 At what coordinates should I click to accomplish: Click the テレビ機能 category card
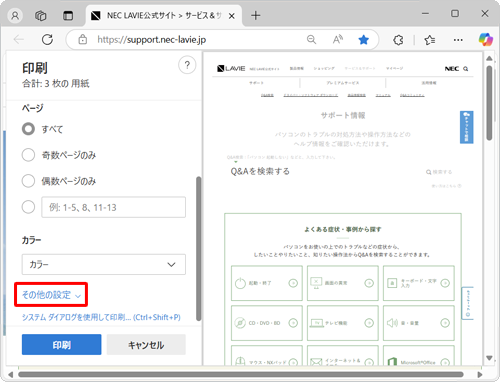click(x=343, y=323)
